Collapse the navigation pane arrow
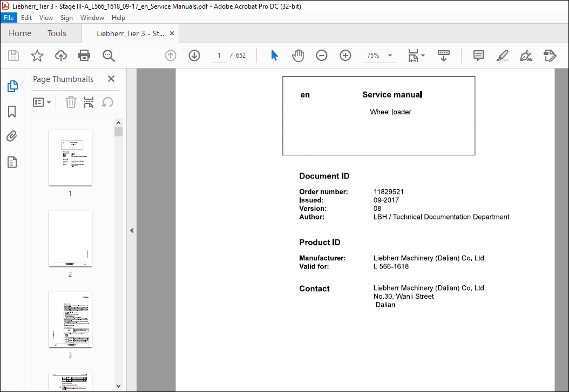The image size is (569, 392). pos(132,230)
